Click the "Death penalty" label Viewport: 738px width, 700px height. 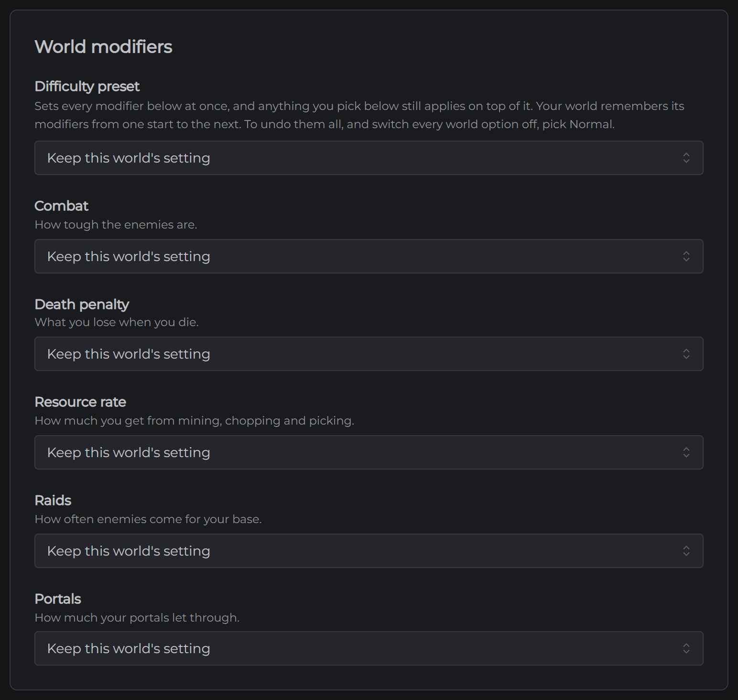click(82, 305)
